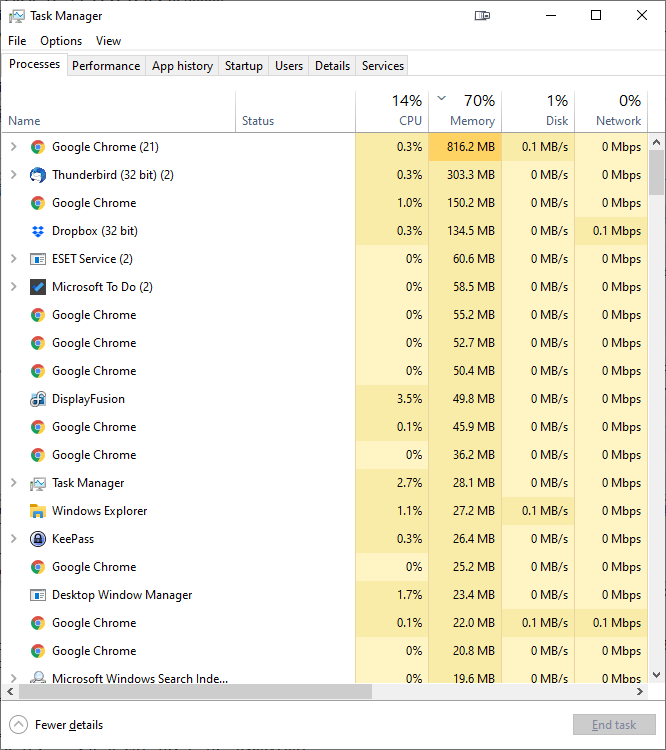The height and width of the screenshot is (750, 666).
Task: Click the 816.2 MB memory cell
Action: [x=465, y=147]
